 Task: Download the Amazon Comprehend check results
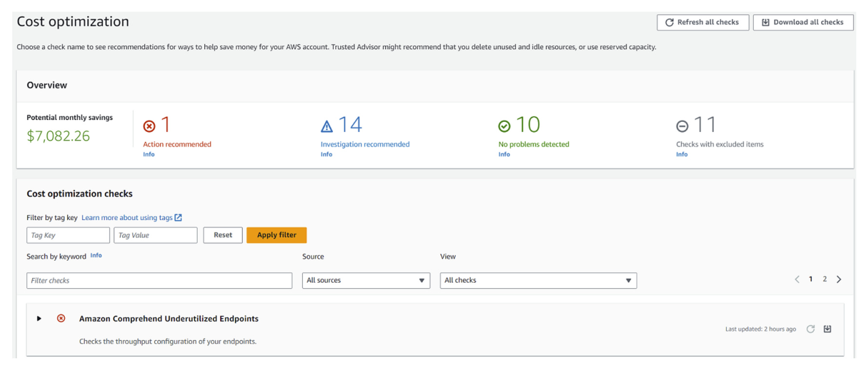pyautogui.click(x=828, y=329)
